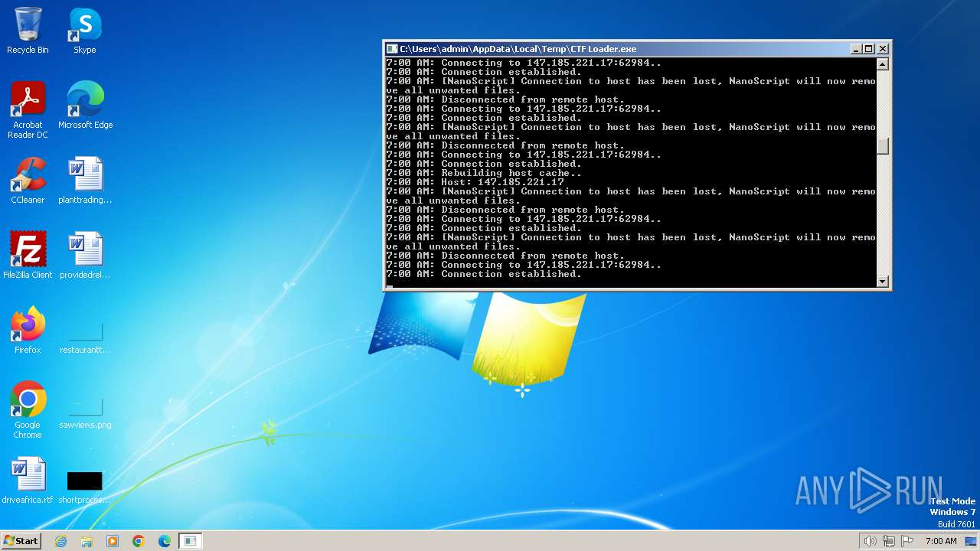Open the Windows Start menu

tap(21, 540)
